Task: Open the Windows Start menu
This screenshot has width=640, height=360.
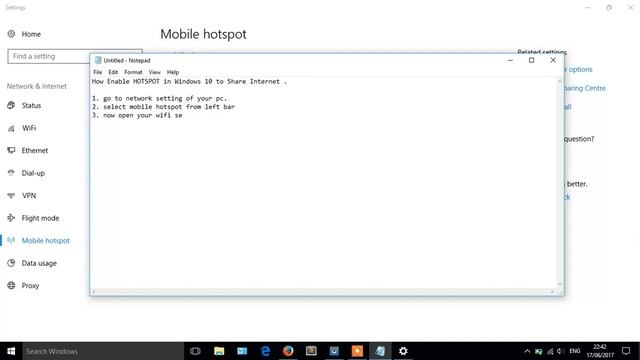Action: click(x=11, y=351)
